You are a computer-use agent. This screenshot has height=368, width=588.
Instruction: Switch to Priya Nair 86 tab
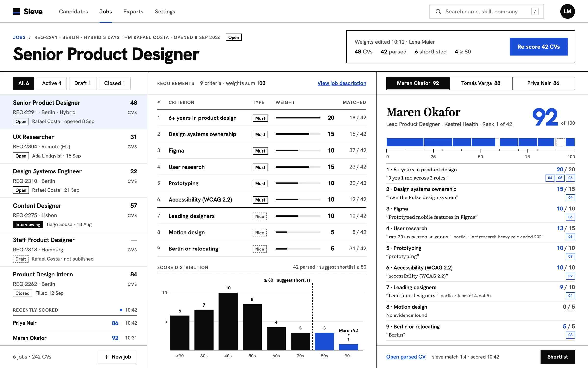pos(543,83)
